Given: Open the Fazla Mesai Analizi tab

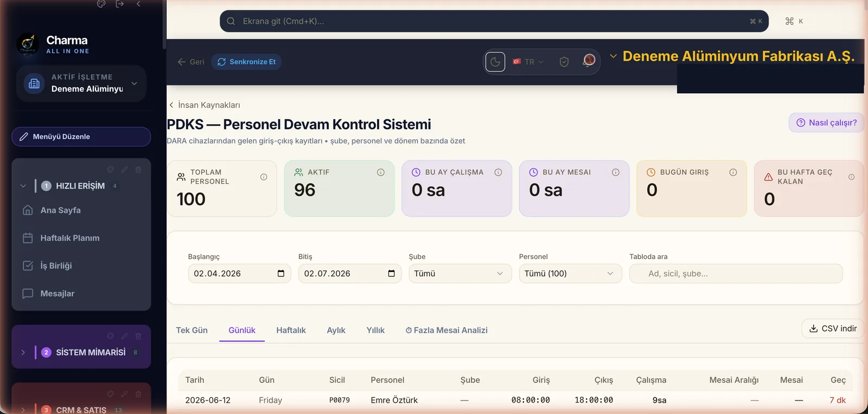Looking at the screenshot, I should (x=446, y=330).
